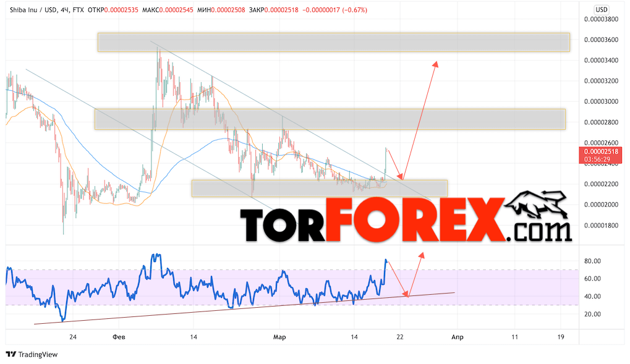Click the 11 date label on time axis
The width and height of the screenshot is (630, 364).
pyautogui.click(x=514, y=337)
